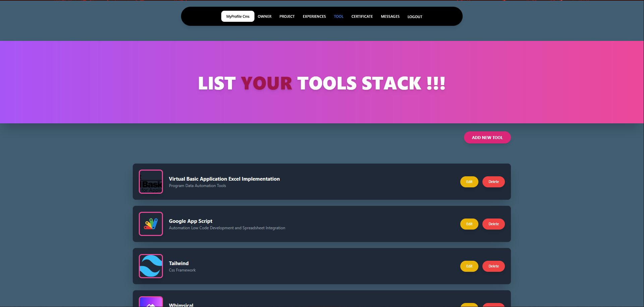Click the Google App Script title text
Viewport: 644px width, 307px height.
tap(190, 221)
